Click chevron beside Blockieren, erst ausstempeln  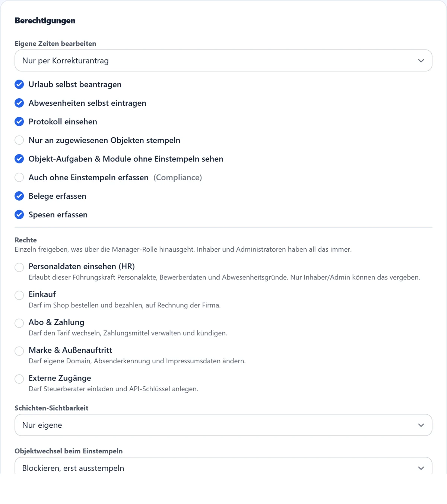(421, 468)
